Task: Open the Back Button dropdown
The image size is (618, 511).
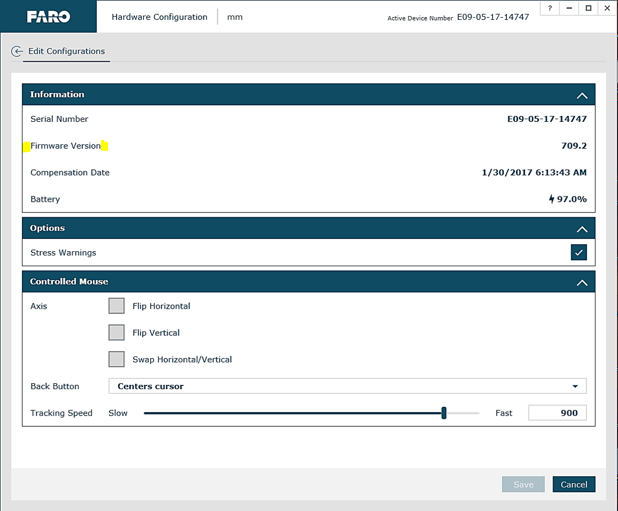Action: point(347,386)
